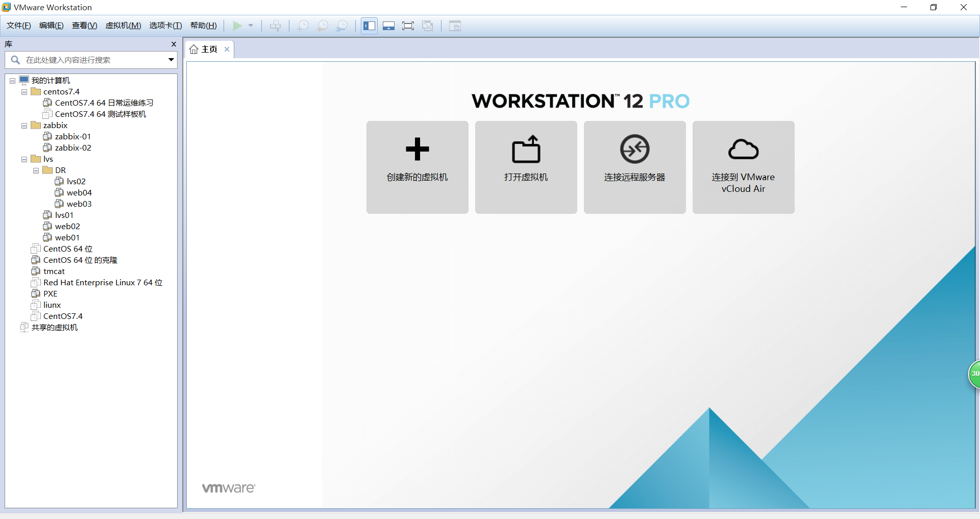The image size is (980, 519).
Task: Select tmcat virtual machine
Action: click(54, 271)
